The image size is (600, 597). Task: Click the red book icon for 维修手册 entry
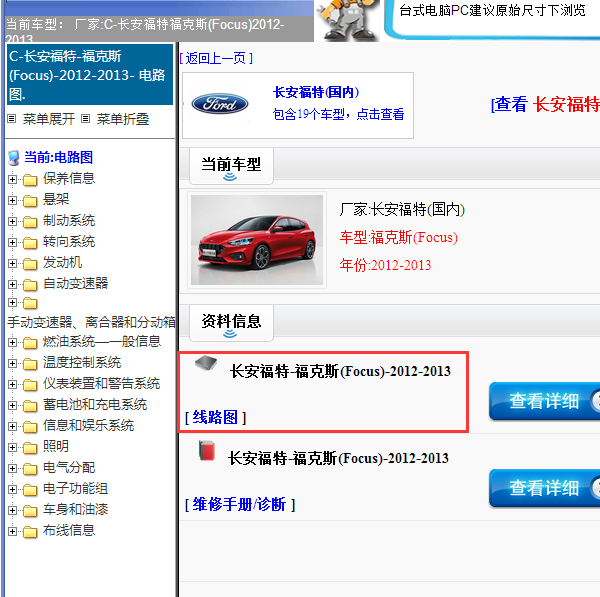207,450
